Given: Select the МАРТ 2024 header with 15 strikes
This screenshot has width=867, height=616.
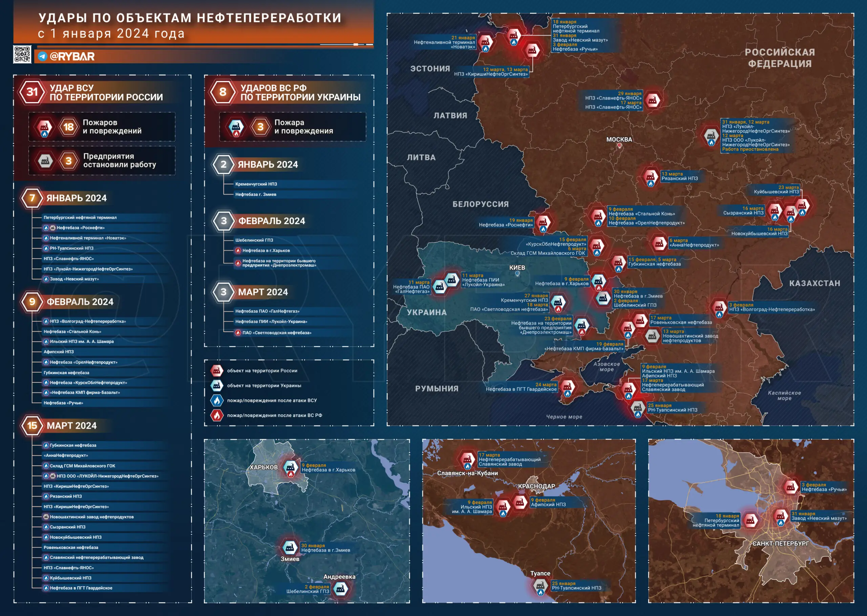Looking at the screenshot, I should (x=71, y=426).
